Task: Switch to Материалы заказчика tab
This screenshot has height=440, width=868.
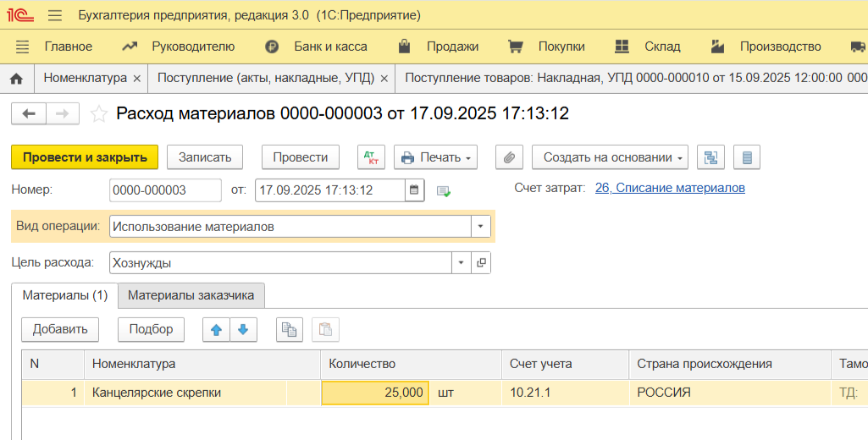Action: coord(191,295)
